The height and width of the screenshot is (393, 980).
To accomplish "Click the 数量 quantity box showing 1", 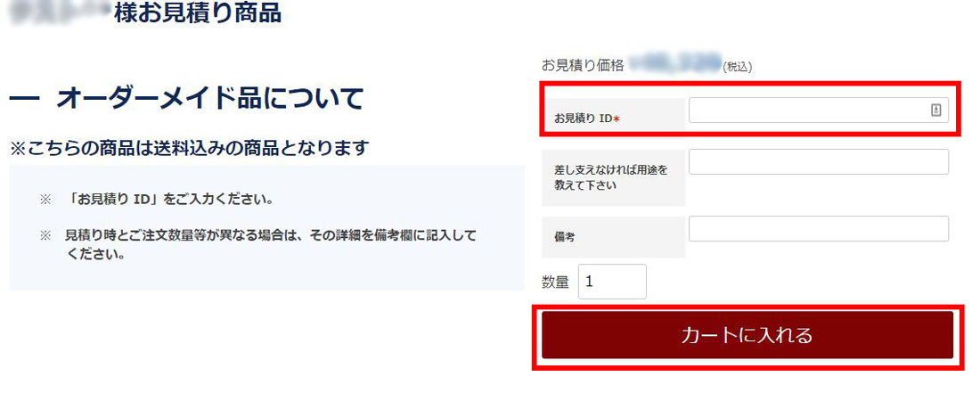I will pos(613,282).
